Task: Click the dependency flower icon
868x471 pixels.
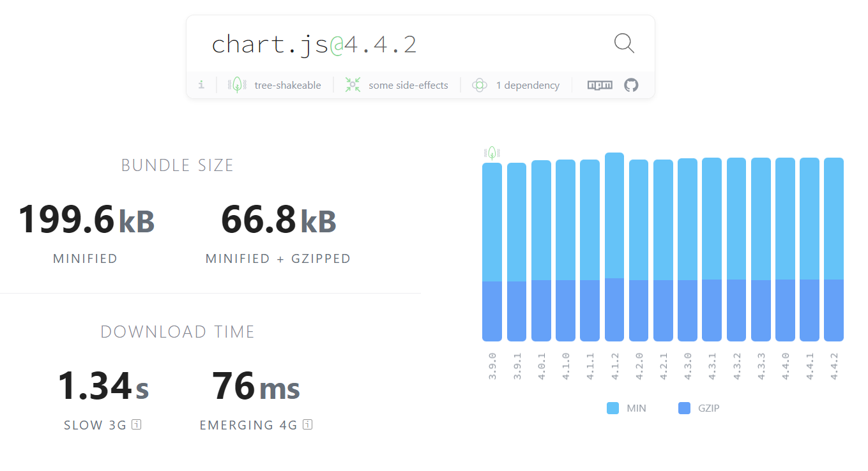Action: pos(480,85)
